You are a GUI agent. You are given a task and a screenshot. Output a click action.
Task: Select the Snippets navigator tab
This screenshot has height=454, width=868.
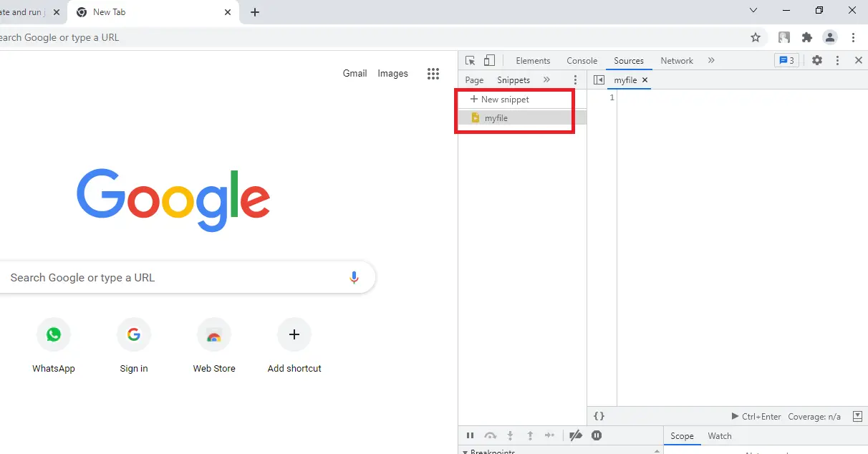coord(513,80)
